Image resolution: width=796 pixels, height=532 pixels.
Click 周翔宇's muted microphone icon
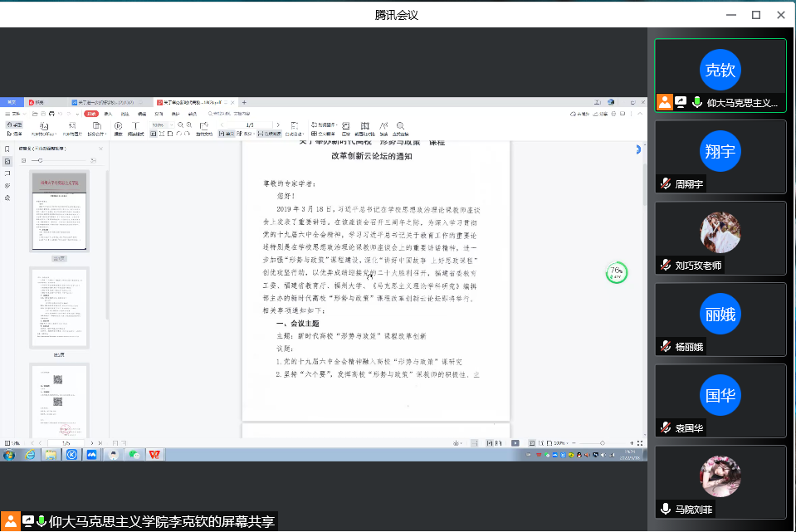(x=665, y=184)
